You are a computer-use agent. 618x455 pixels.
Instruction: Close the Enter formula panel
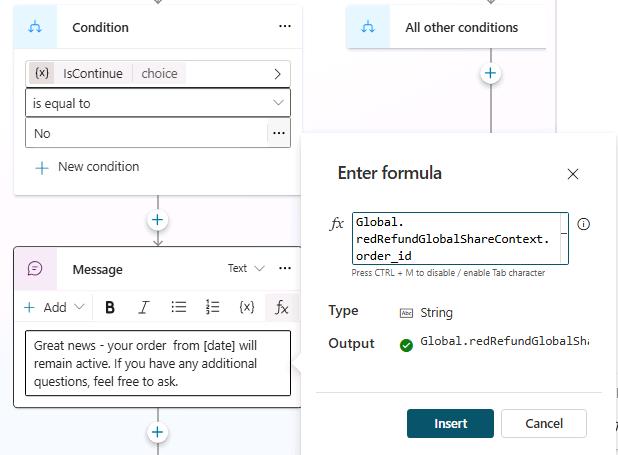(x=573, y=174)
